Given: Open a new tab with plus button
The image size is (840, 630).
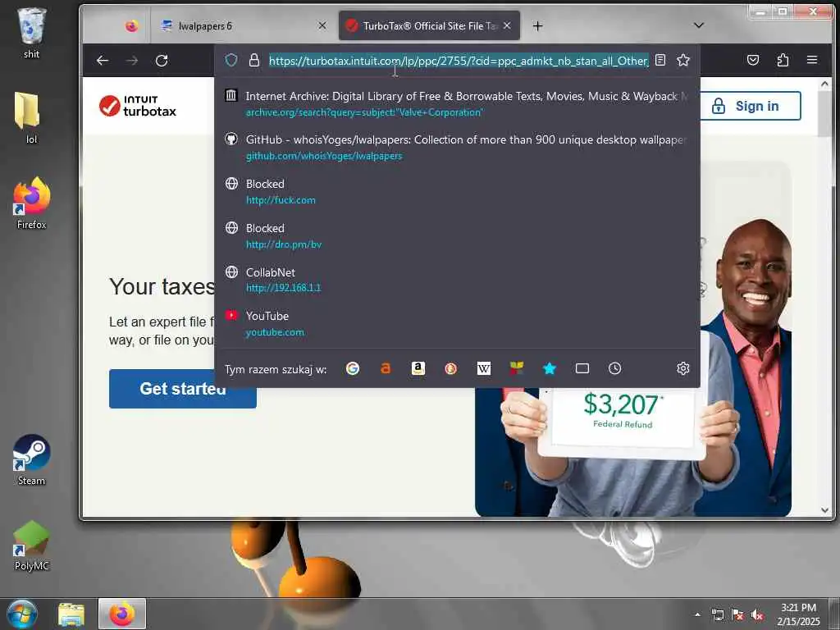Looking at the screenshot, I should coord(537,25).
